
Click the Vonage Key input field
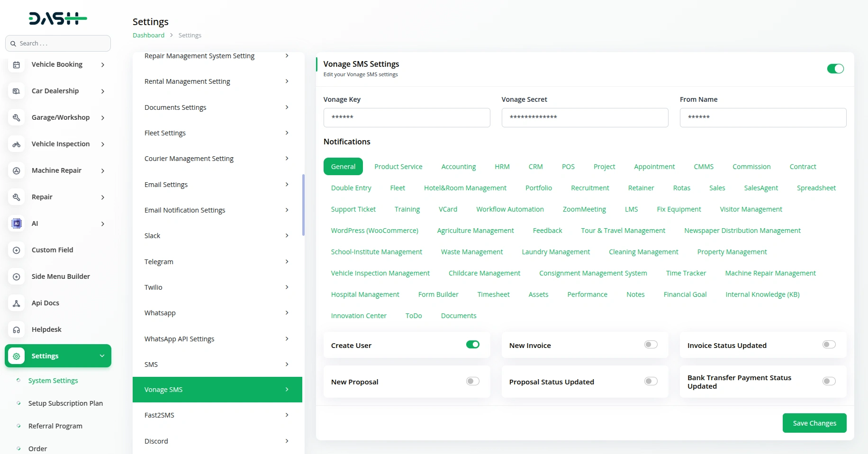coord(407,117)
